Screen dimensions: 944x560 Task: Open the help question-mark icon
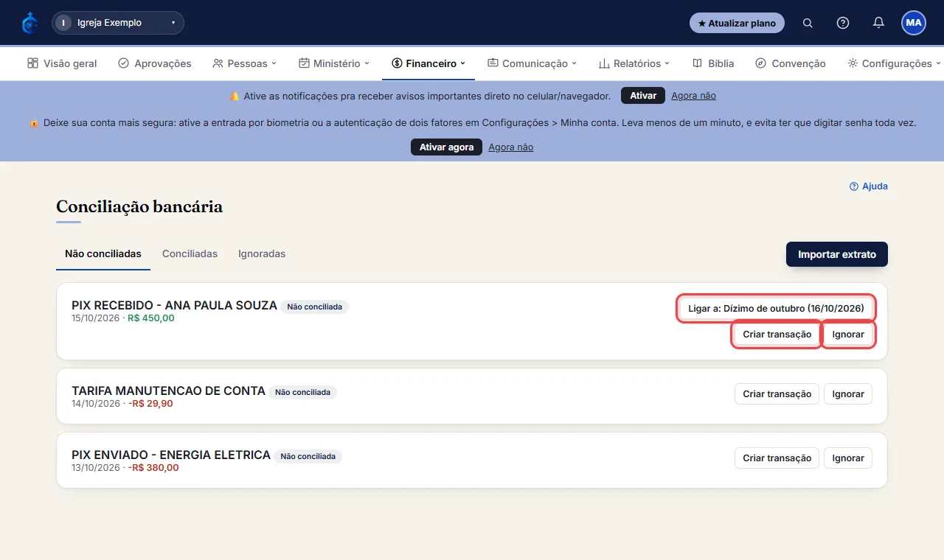point(843,23)
